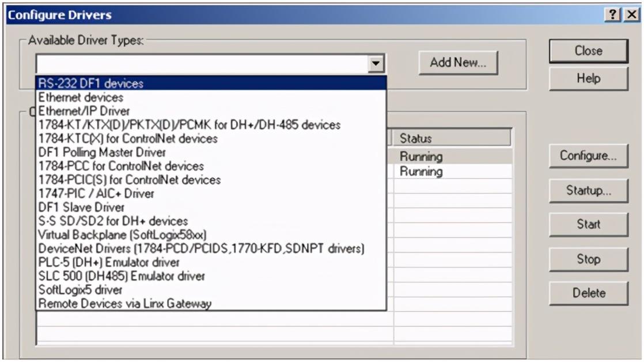Viewport: 644px width, 362px height.
Task: Click the title bar question mark help icon
Action: pos(612,15)
